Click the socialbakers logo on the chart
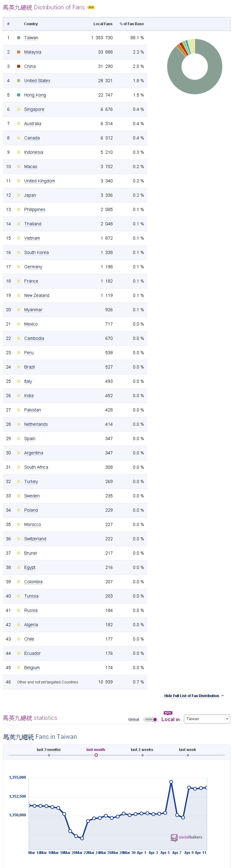Screen dimensions: 232x868 (187, 837)
